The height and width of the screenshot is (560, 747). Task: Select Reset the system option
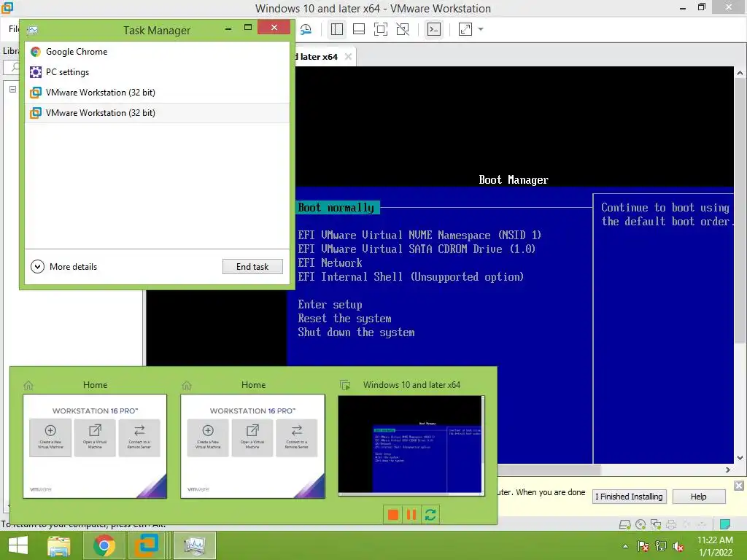344,319
